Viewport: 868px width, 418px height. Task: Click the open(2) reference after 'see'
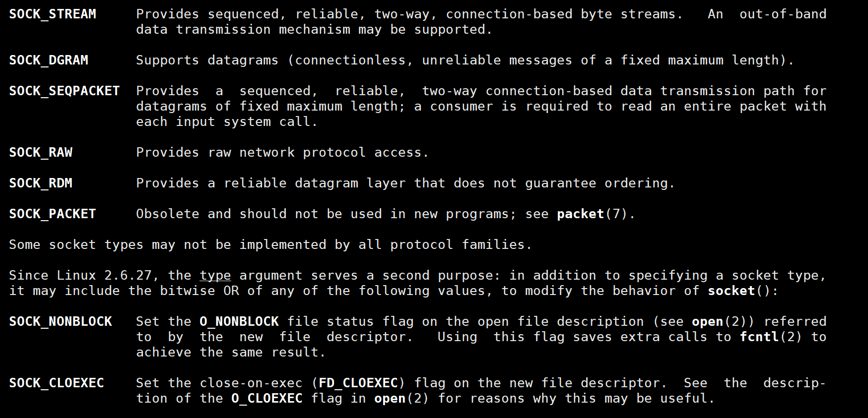tap(720, 322)
